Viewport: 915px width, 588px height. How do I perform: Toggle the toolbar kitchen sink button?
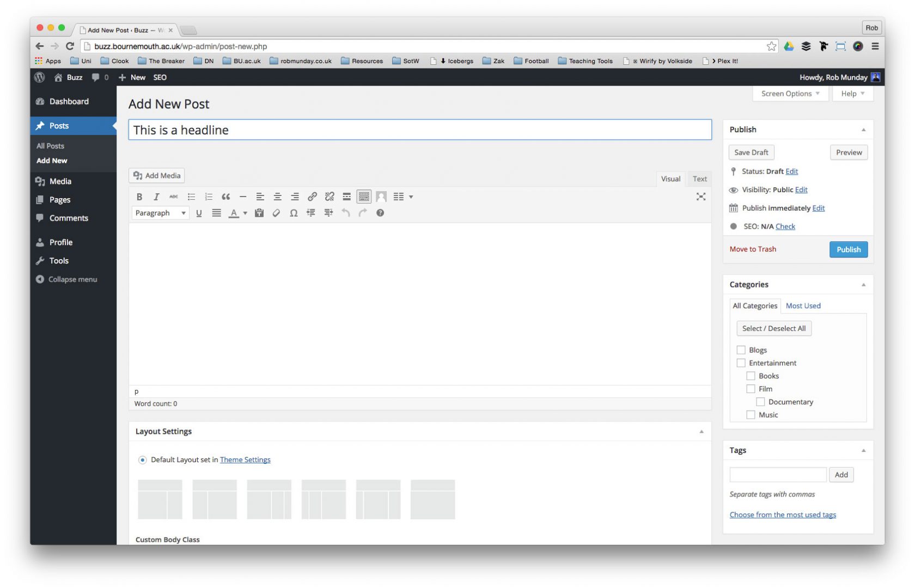pyautogui.click(x=364, y=197)
